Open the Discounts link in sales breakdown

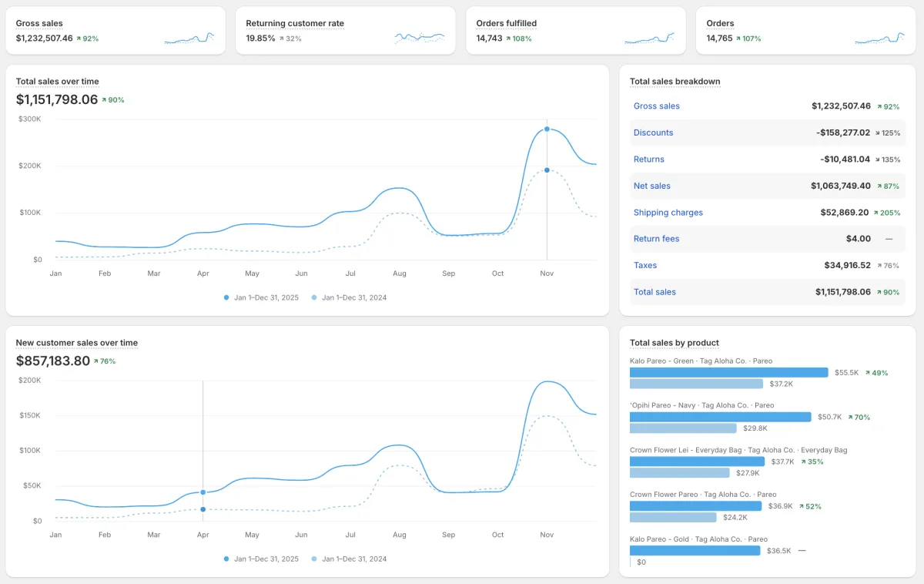point(653,133)
